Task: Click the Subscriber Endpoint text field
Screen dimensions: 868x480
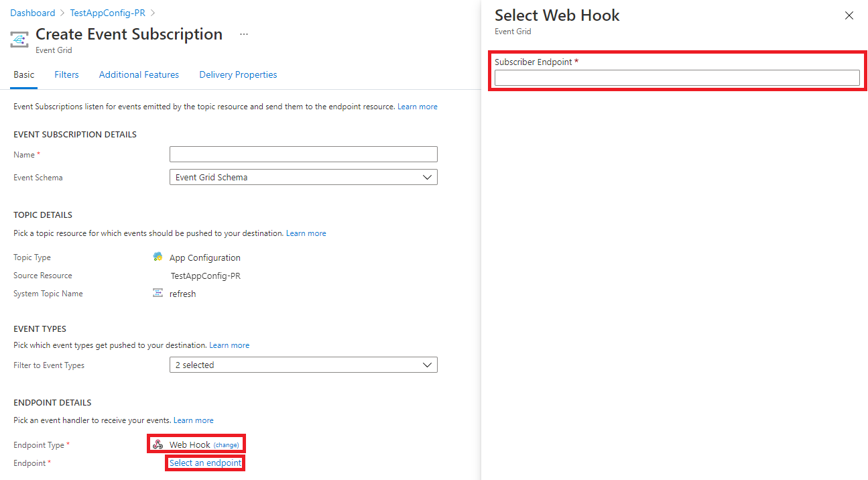Action: coord(677,78)
